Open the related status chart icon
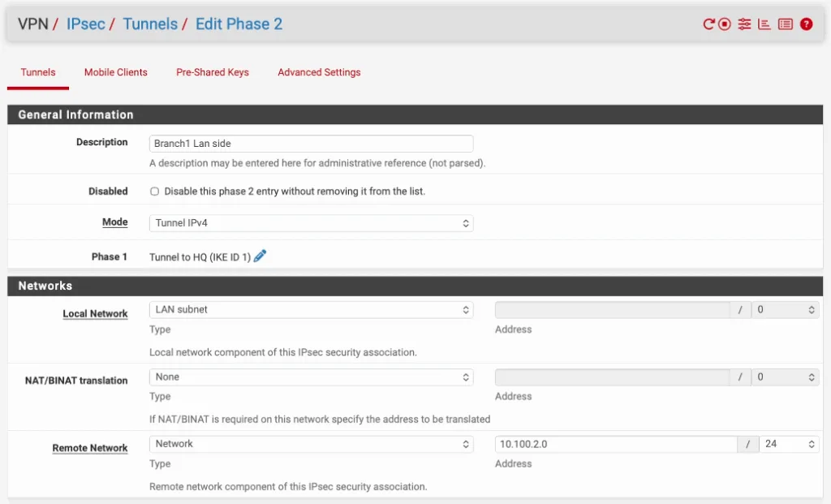 click(764, 24)
